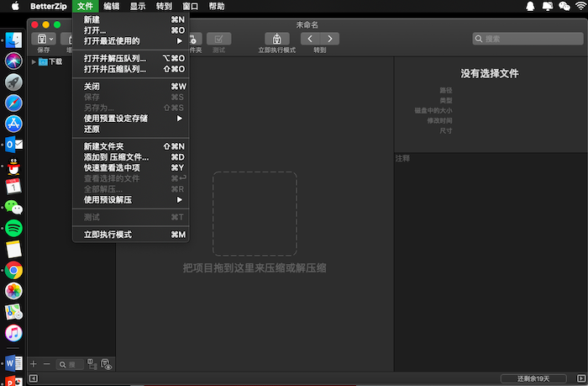Click the drop zone to add files
The image size is (588, 386).
point(254,214)
